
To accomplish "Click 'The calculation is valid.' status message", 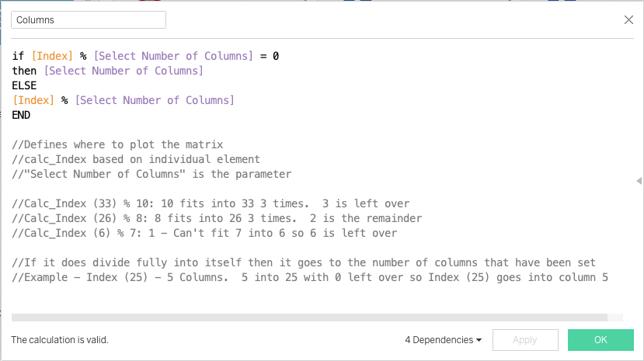I will pyautogui.click(x=60, y=340).
